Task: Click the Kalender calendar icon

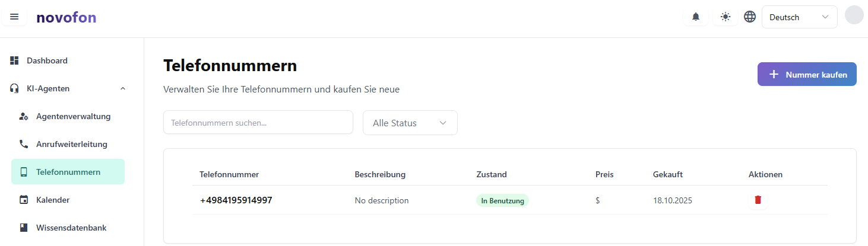Action: click(24, 200)
